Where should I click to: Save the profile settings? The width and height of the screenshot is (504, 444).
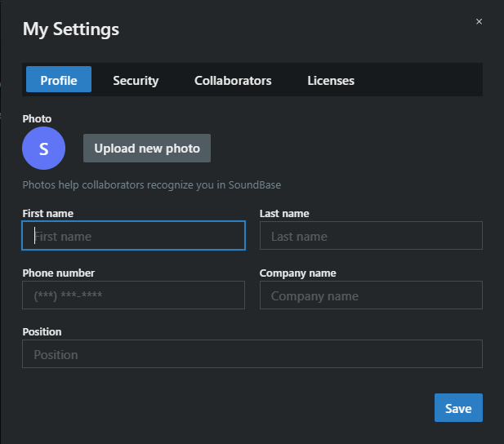458,408
